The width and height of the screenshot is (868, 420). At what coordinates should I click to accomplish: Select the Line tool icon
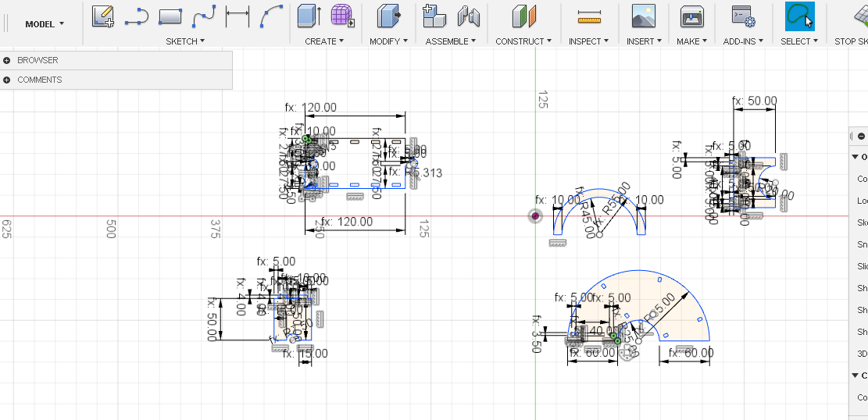[136, 16]
